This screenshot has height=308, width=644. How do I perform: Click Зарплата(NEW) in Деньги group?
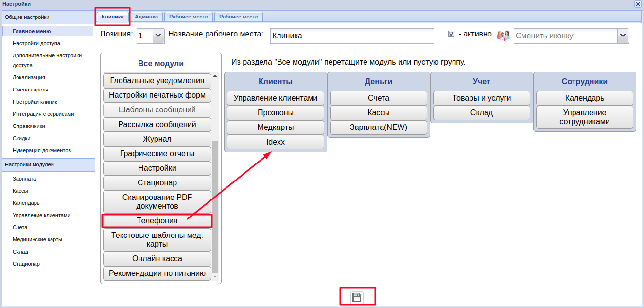378,127
